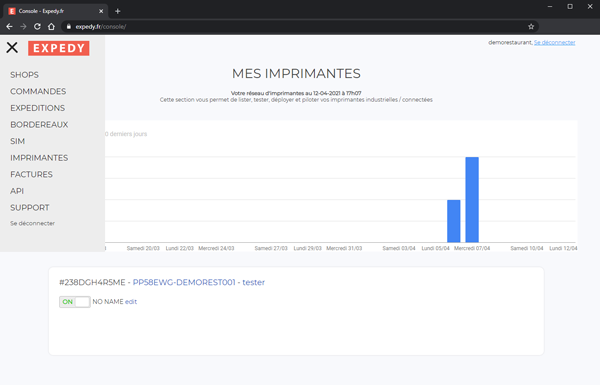The width and height of the screenshot is (600, 385).
Task: Click the Lundi 22/03 axis label
Action: 179,248
